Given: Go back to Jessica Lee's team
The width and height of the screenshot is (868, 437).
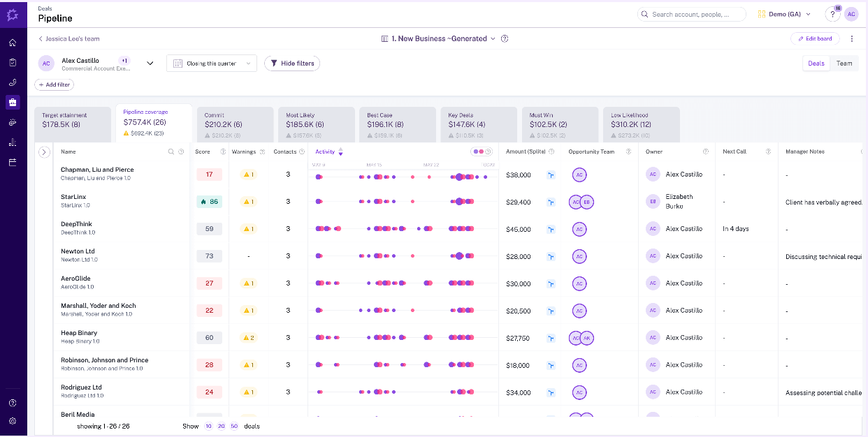Looking at the screenshot, I should tap(68, 39).
